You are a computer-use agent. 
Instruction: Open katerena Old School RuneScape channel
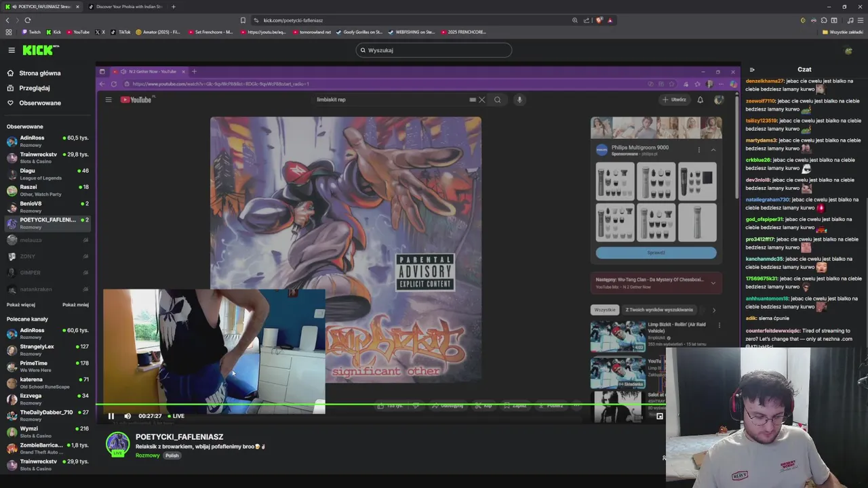point(47,383)
